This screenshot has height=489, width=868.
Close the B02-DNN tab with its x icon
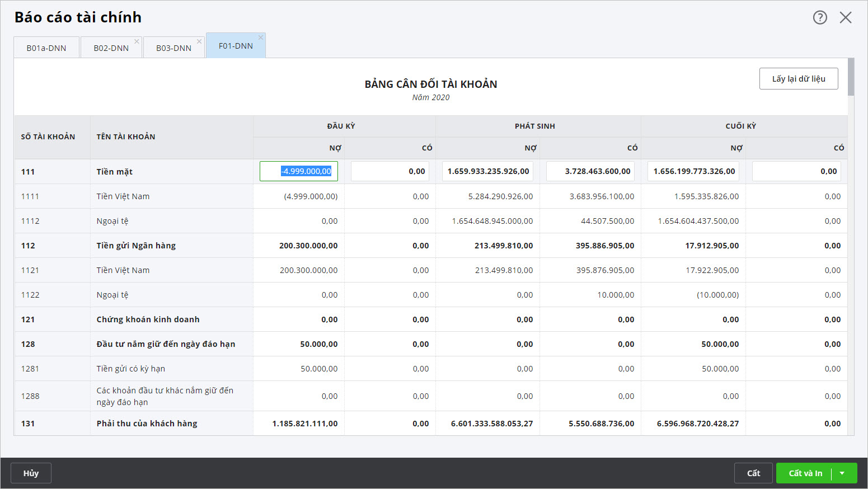[x=137, y=41]
